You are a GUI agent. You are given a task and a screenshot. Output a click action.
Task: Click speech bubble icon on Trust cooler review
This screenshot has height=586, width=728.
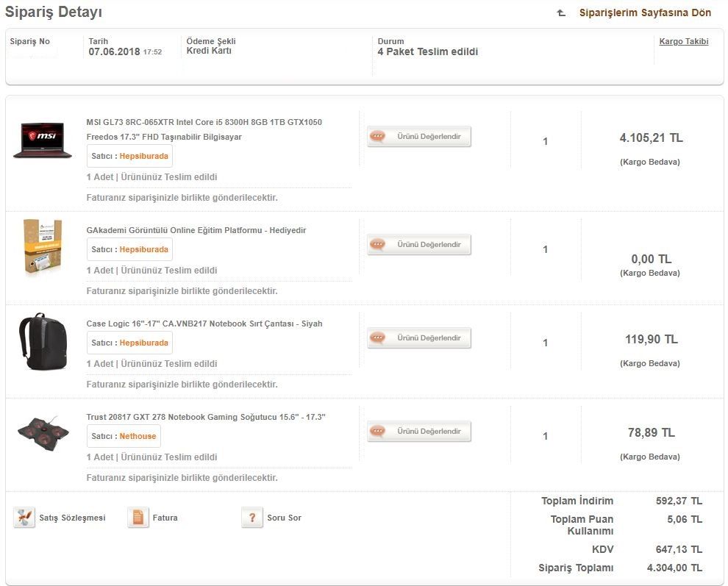pyautogui.click(x=378, y=432)
